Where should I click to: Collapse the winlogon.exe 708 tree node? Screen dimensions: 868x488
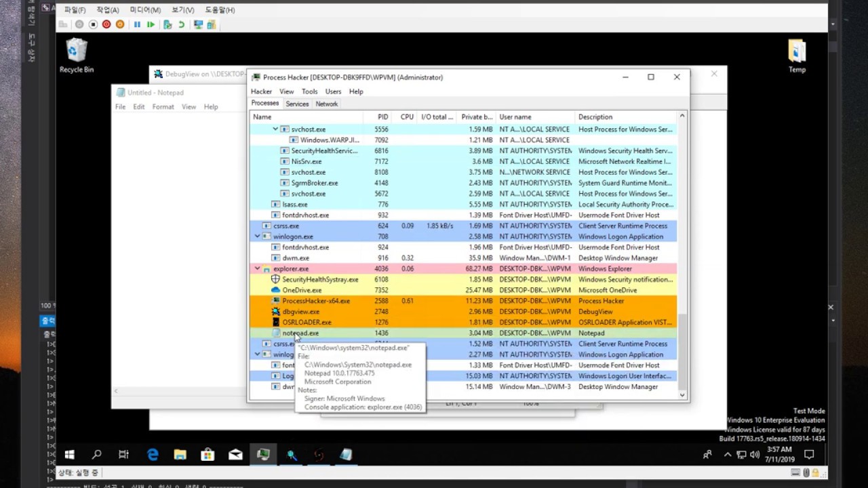click(257, 237)
